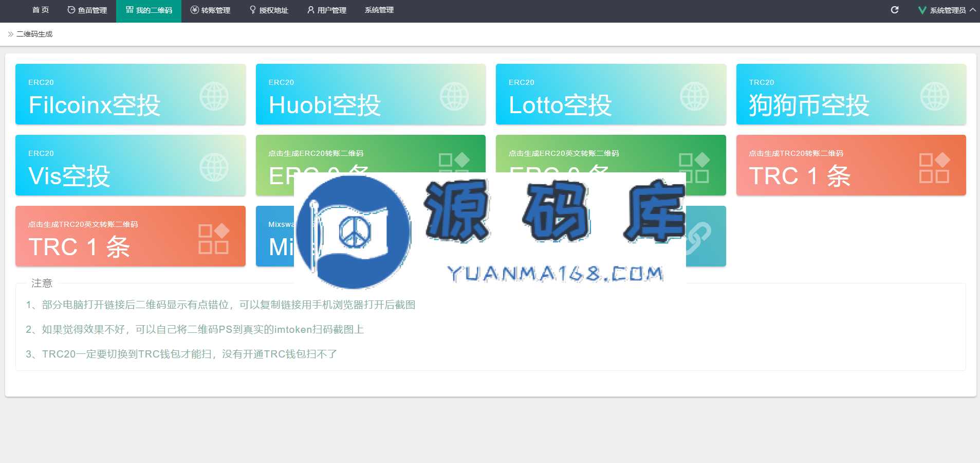Click the pin icon beside 授权地址
The width and height of the screenshot is (980, 463).
tap(253, 10)
